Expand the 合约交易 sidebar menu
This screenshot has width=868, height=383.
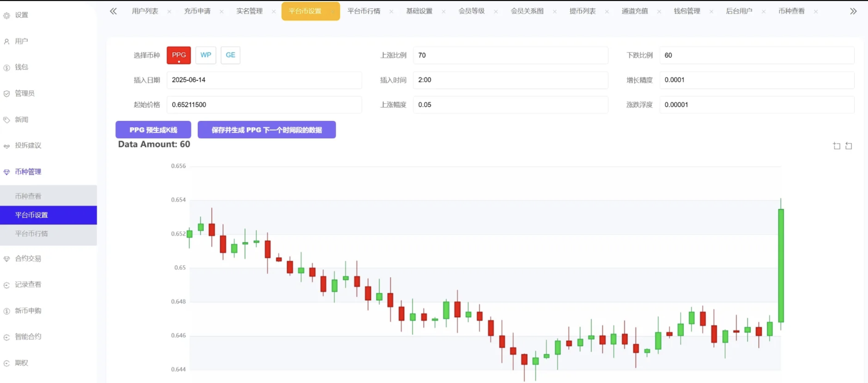(28, 258)
